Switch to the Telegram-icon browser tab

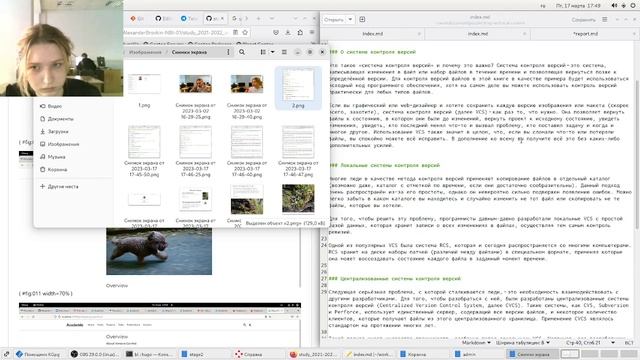[188, 18]
